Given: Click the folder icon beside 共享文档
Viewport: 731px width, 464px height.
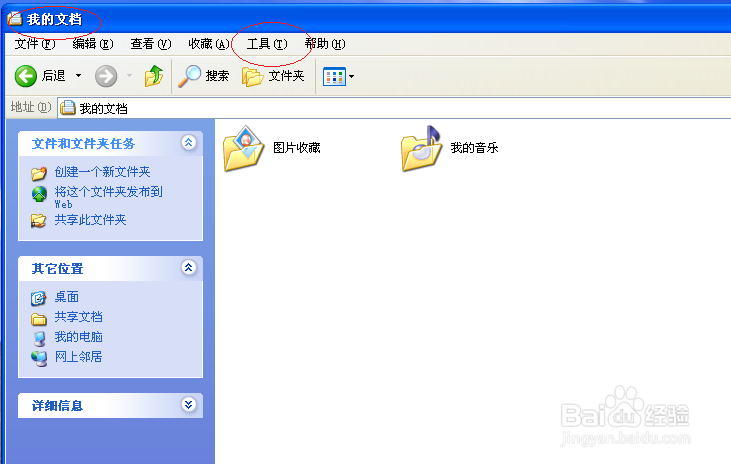Looking at the screenshot, I should point(39,319).
